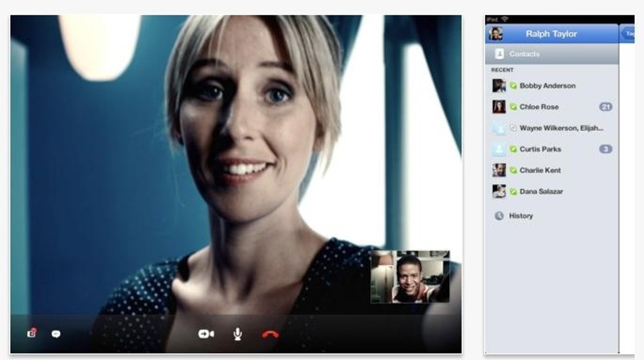
Task: Click the clock icon beside History
Action: 499,216
